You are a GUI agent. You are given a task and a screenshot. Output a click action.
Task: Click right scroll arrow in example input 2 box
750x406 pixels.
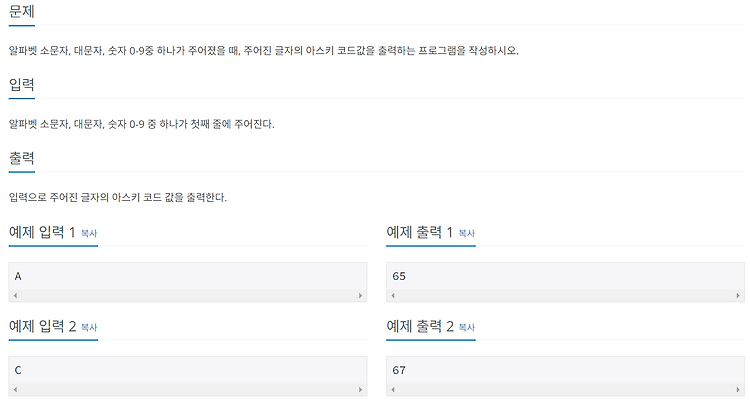pyautogui.click(x=361, y=390)
